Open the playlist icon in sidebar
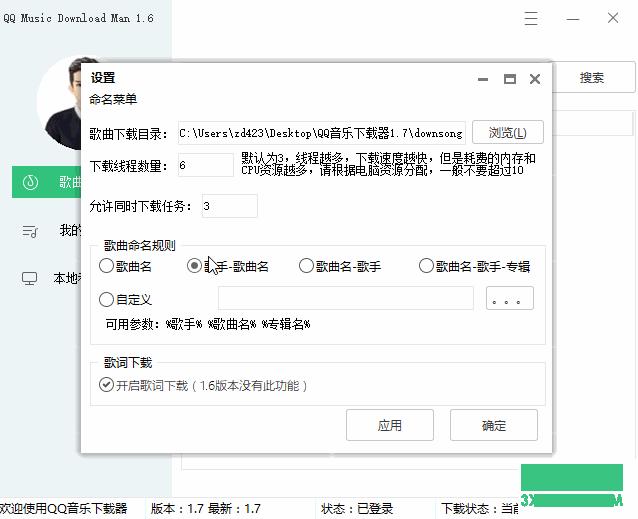The height and width of the screenshot is (519, 638). point(30,231)
